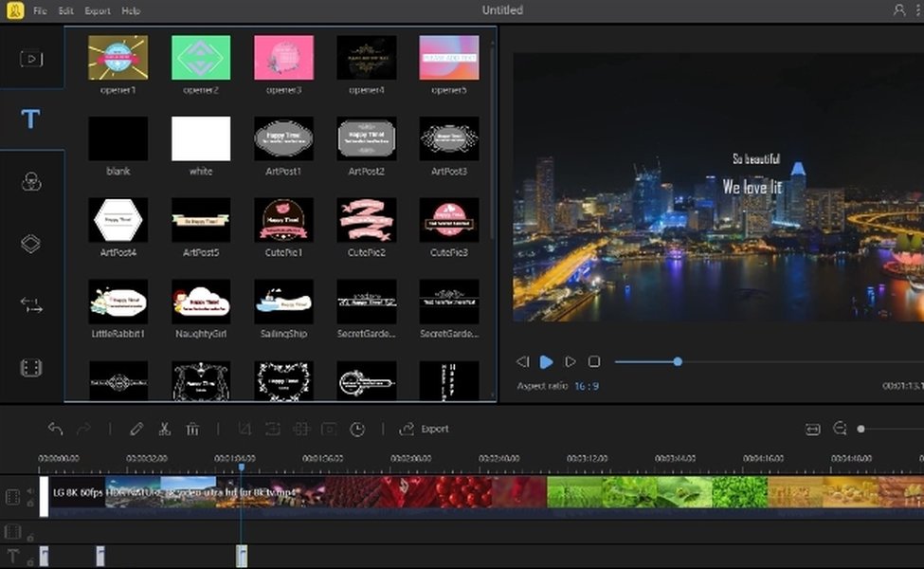Image resolution: width=924 pixels, height=569 pixels.
Task: Open the Duration clock icon
Action: pos(357,429)
